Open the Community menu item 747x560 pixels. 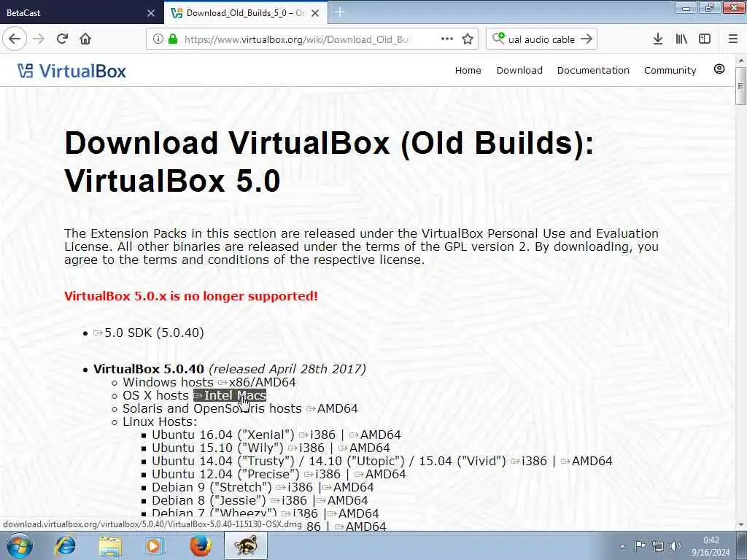(670, 71)
